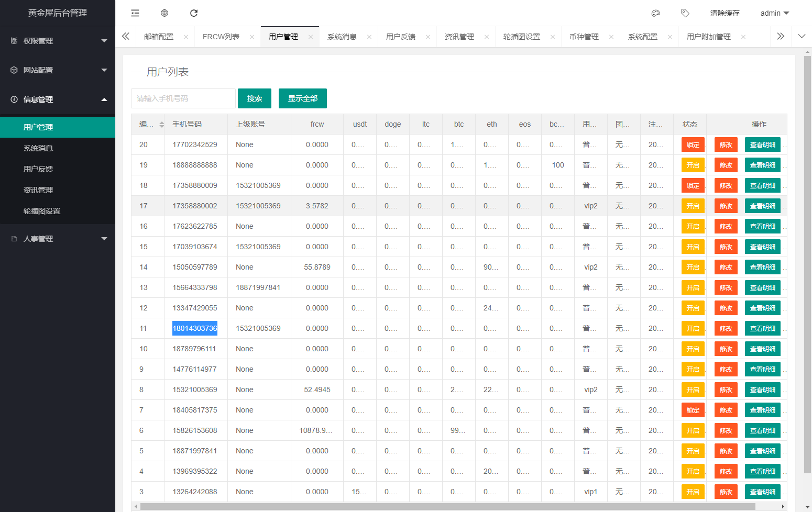Click the refresh icon in top toolbar
Screen dimensions: 812x512
tap(194, 13)
